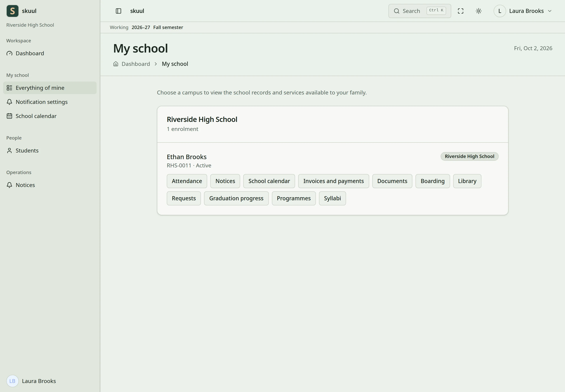
Task: Click the Notification settings bell icon
Action: coord(9,102)
